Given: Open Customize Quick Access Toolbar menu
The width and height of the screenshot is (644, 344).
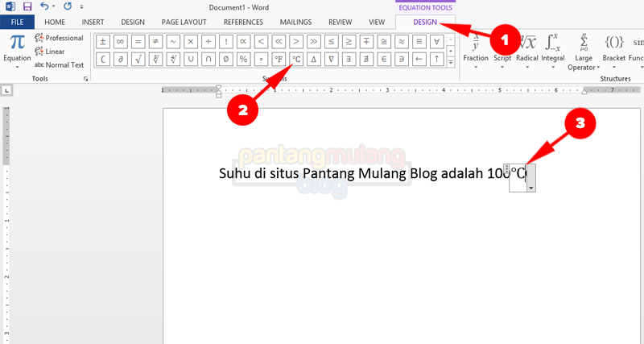Looking at the screenshot, I should click(x=82, y=6).
